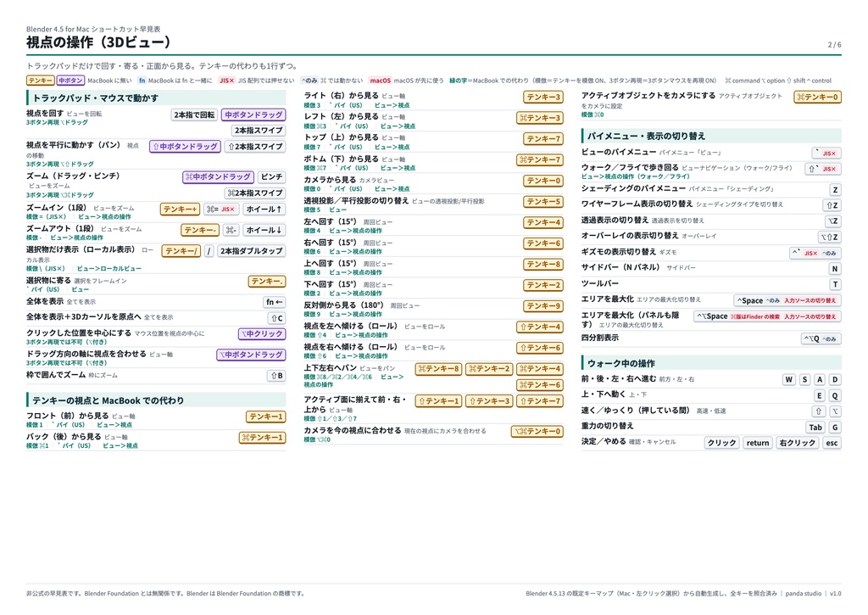Select テンキー3 keycap in ライト(右) row
The height and width of the screenshot is (615, 868).
click(x=543, y=97)
